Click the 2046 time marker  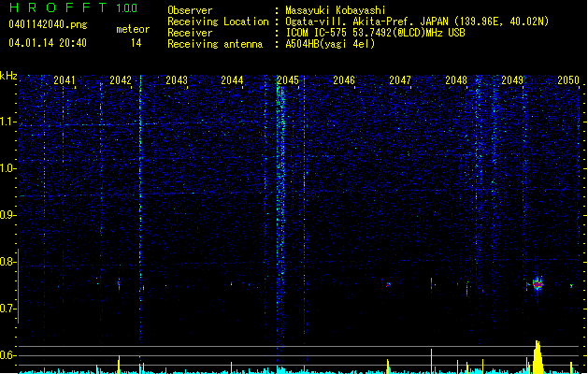(344, 80)
